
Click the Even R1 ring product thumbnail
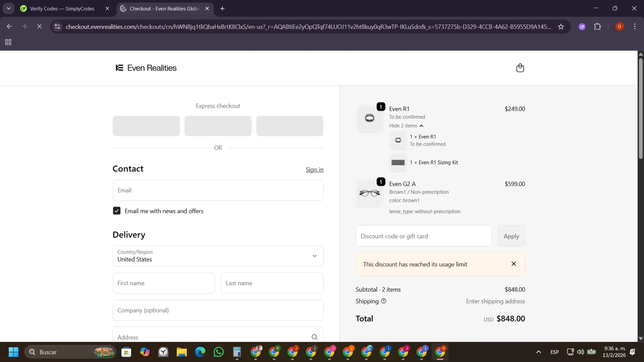(369, 118)
